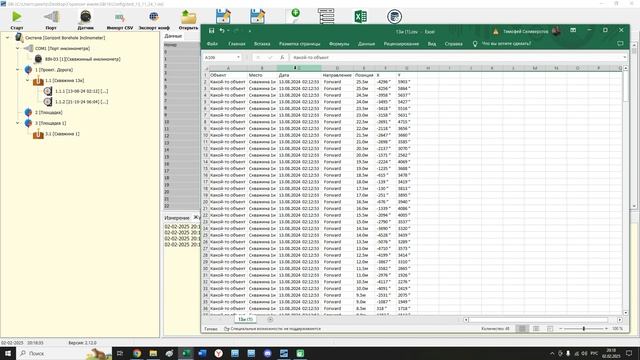Viewport: 640px width, 360px height.
Task: Click the Экспорт конф globe icon
Action: [x=154, y=16]
